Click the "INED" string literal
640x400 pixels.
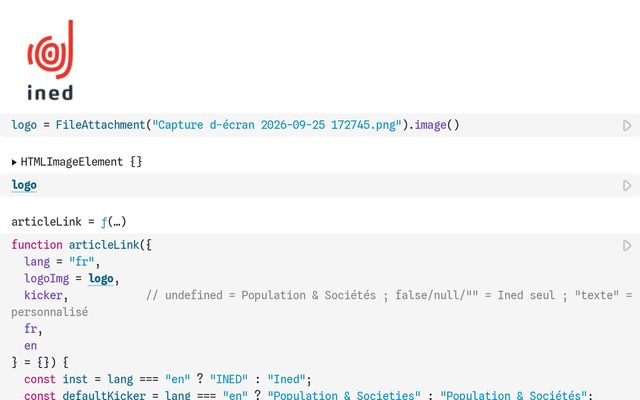229,379
